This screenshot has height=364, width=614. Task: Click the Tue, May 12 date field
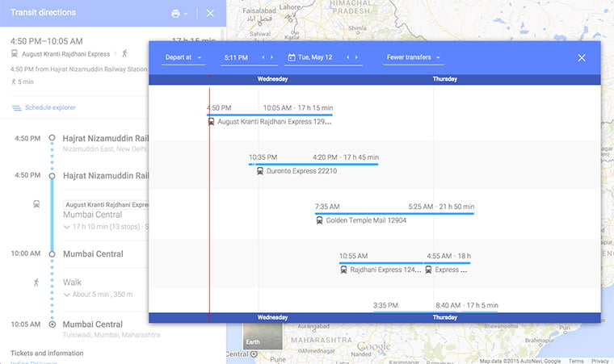315,57
